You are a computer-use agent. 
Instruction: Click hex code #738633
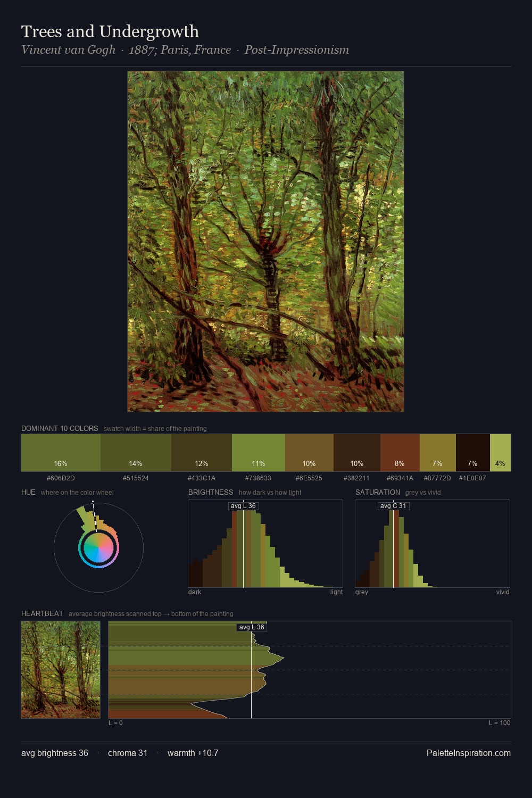258,478
